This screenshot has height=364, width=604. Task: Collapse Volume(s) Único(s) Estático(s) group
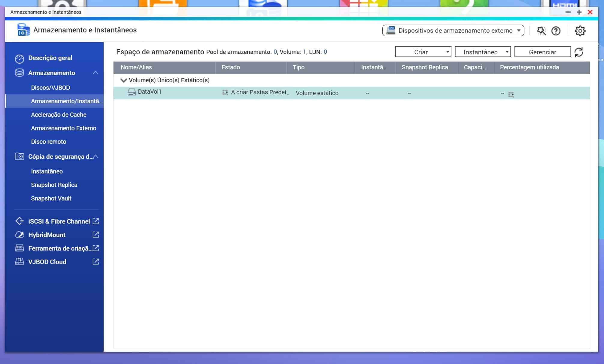123,80
